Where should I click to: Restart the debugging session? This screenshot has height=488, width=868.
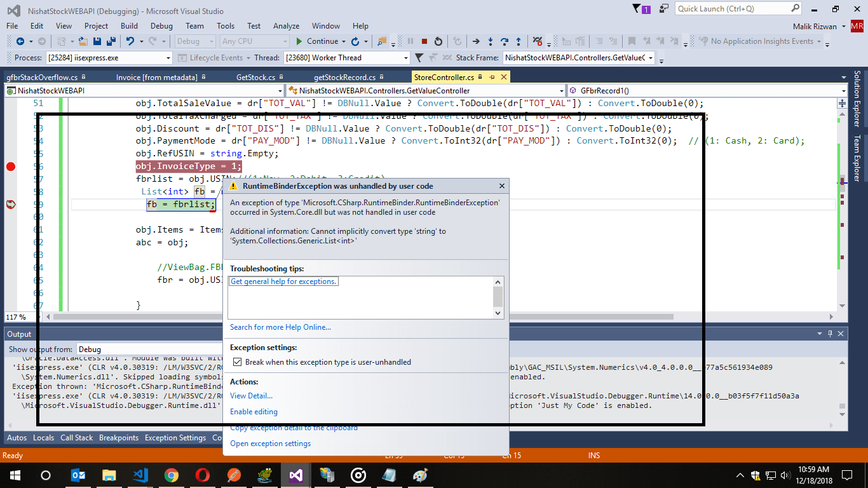pyautogui.click(x=438, y=41)
